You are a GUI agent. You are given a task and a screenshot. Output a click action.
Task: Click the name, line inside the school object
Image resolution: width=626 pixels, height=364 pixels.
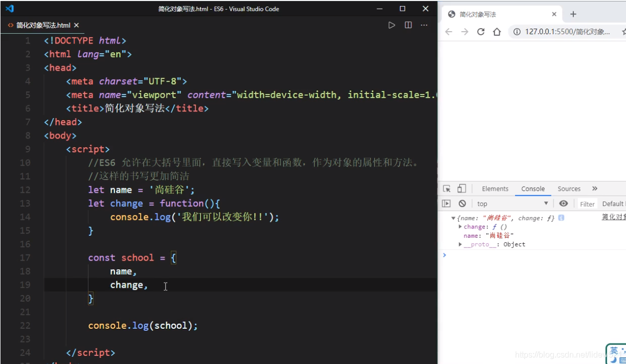[x=123, y=271]
